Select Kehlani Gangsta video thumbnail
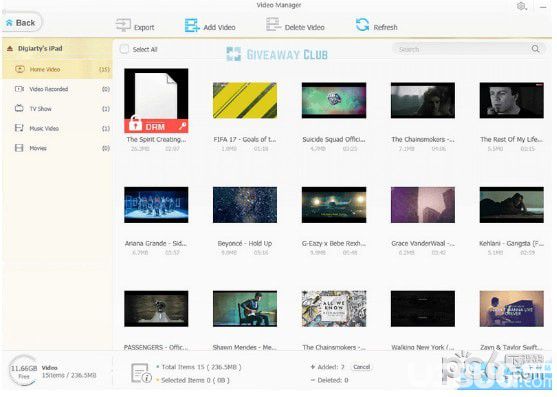557x397 pixels. point(512,205)
